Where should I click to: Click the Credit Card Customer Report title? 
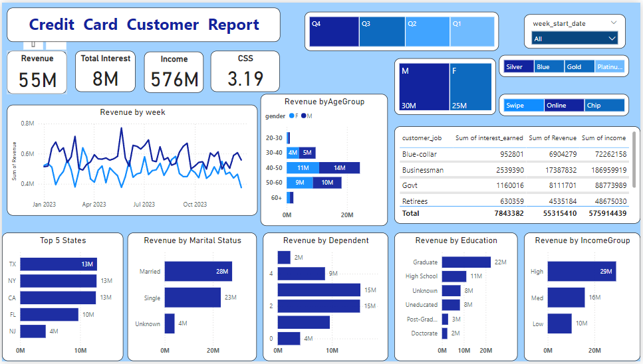144,25
